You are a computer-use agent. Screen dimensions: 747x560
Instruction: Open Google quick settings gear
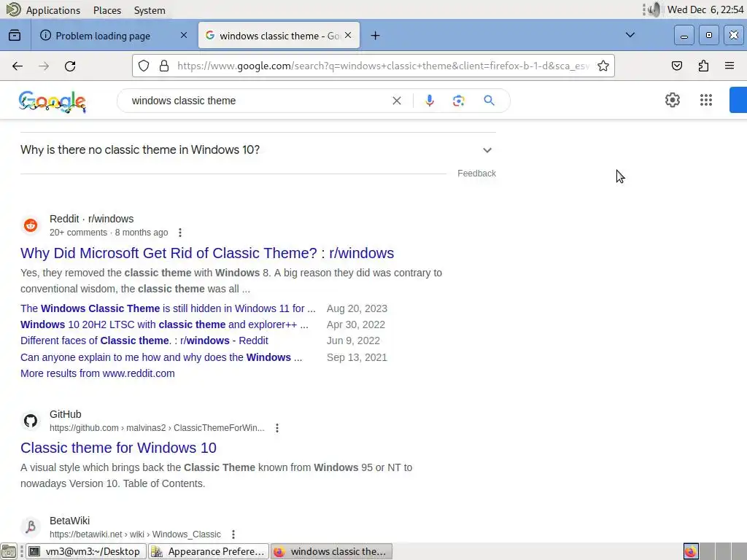pos(672,100)
